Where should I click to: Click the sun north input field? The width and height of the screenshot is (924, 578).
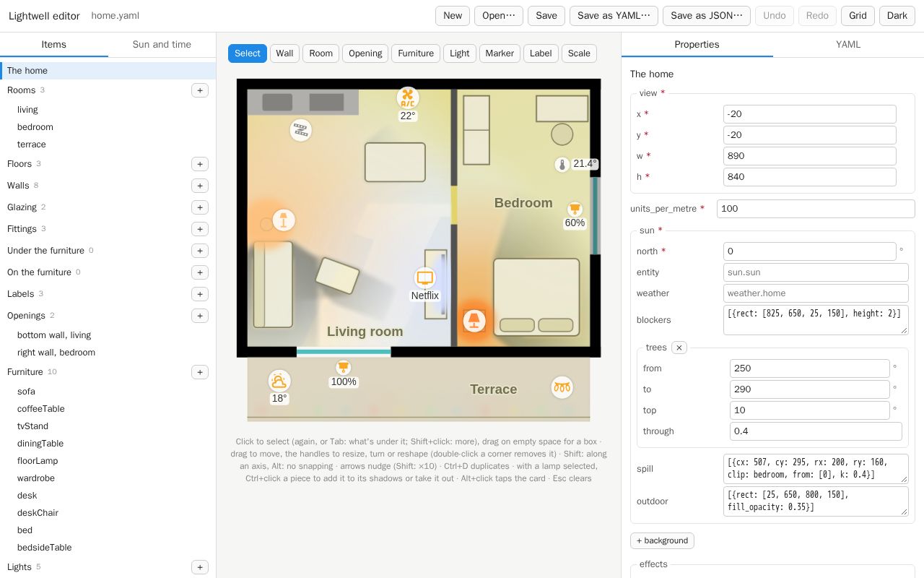[x=810, y=251]
